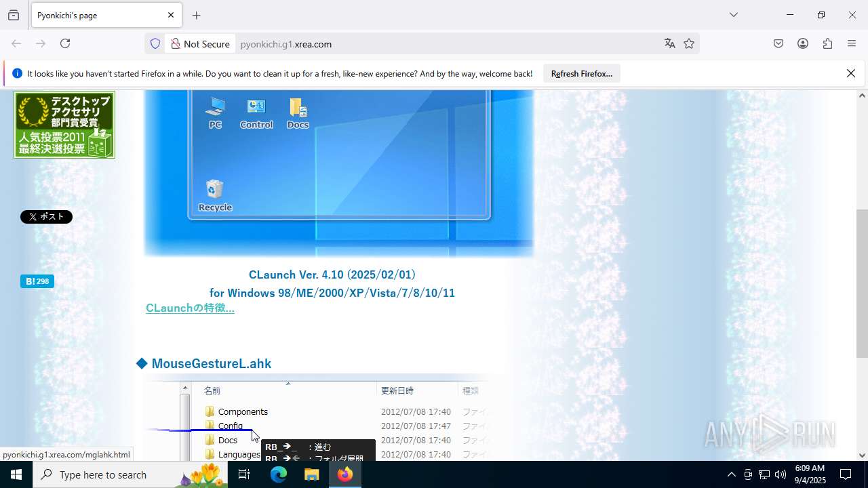868x488 pixels.
Task: Click the Control icon in the screenshot
Action: 256,113
